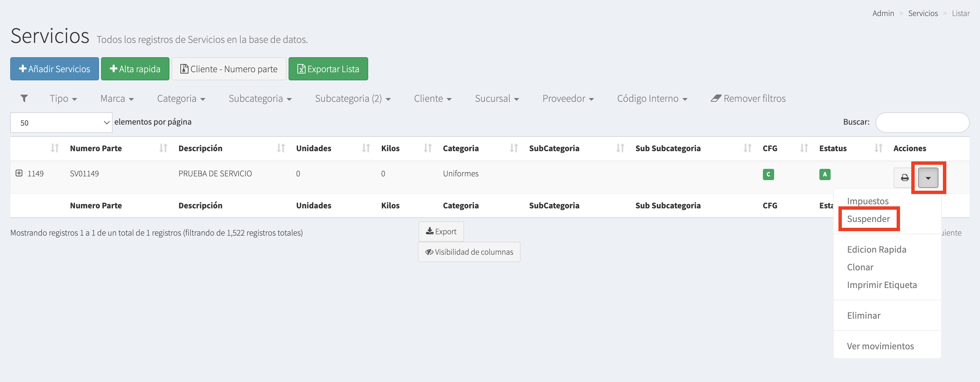980x382 pixels.
Task: Choose Eliminar in the actions menu
Action: pos(864,315)
